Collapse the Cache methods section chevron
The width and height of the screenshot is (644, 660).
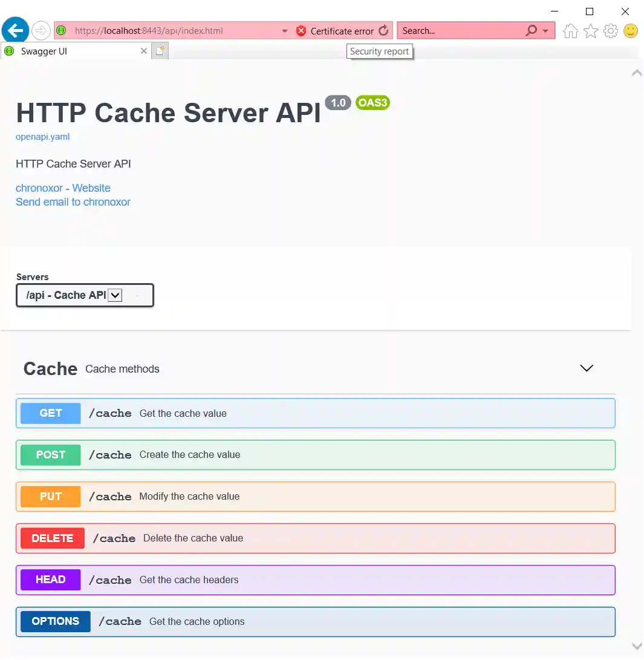coord(586,368)
